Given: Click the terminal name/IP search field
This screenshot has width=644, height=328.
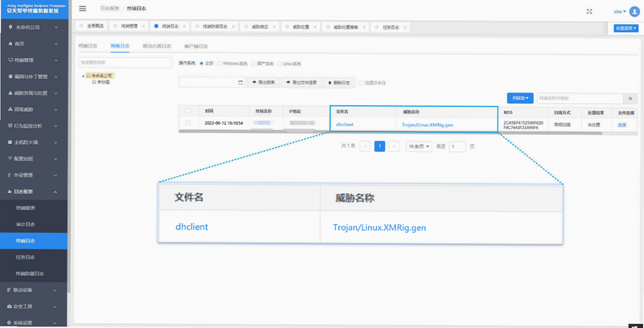Looking at the screenshot, I should click(x=580, y=98).
